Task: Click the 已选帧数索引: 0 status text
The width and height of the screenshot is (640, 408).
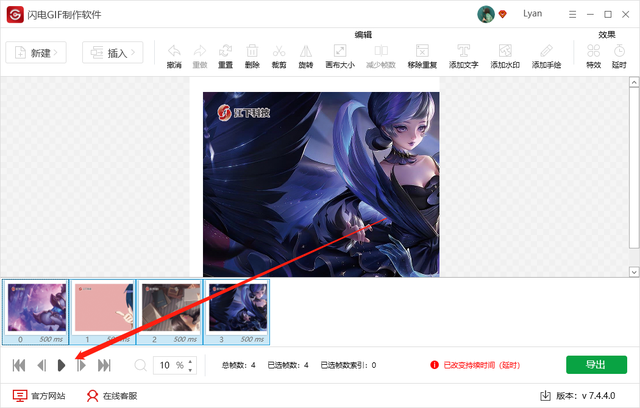Action: tap(348, 365)
